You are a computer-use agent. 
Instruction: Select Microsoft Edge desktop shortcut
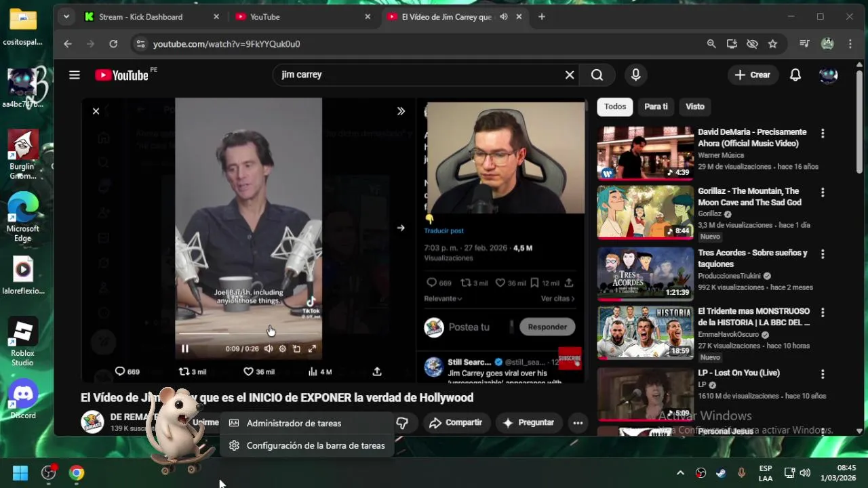[x=23, y=218]
